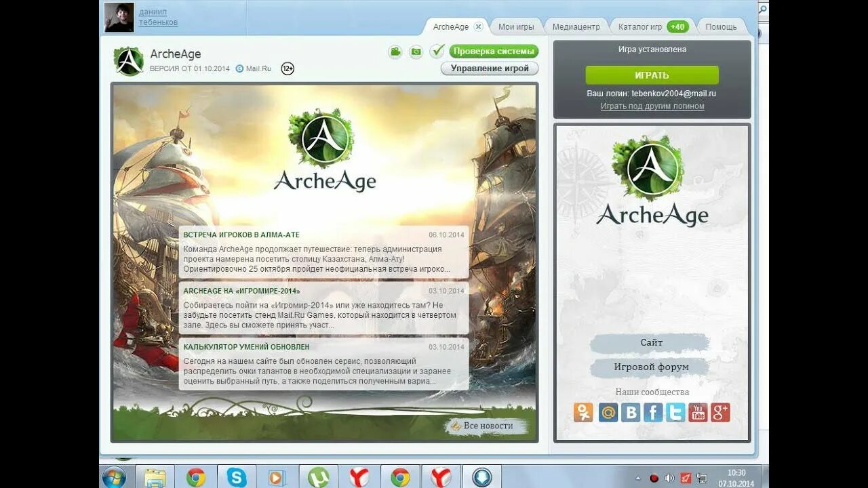Image resolution: width=868 pixels, height=488 pixels.
Task: Run Проверка системы system check
Action: [494, 52]
